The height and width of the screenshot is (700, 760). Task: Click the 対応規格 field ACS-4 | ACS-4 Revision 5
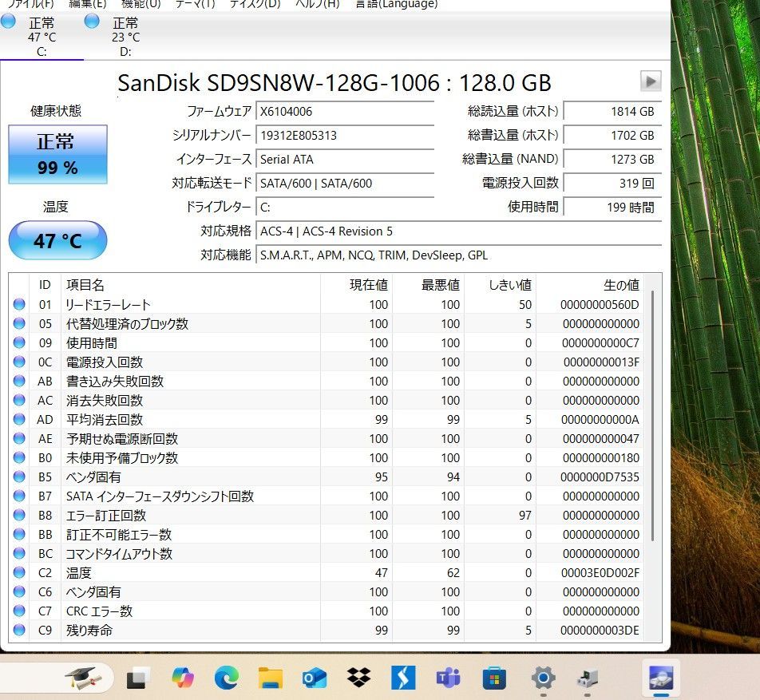click(458, 231)
